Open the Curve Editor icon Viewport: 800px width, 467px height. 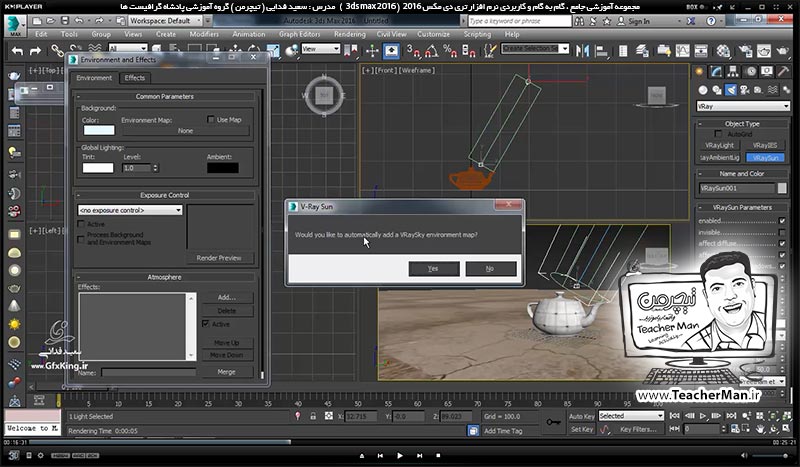683,51
